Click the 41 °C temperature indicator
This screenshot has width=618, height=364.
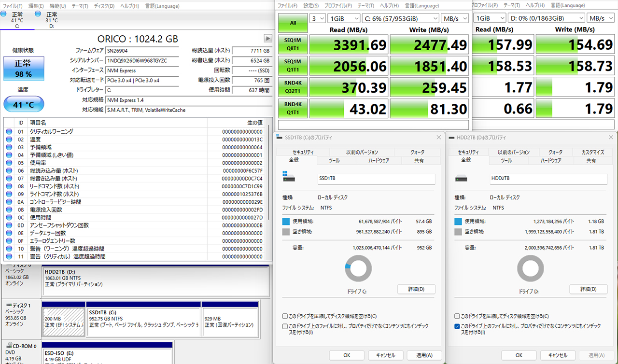[x=23, y=104]
